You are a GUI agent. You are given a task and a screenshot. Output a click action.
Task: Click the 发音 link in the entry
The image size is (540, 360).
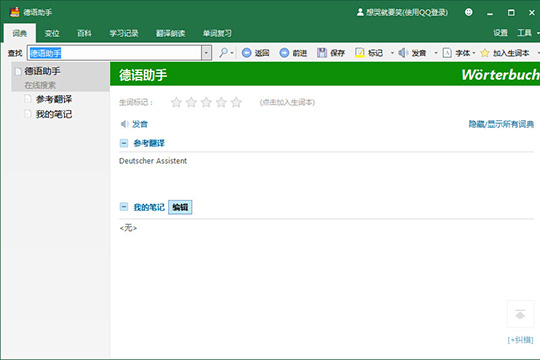tap(140, 124)
